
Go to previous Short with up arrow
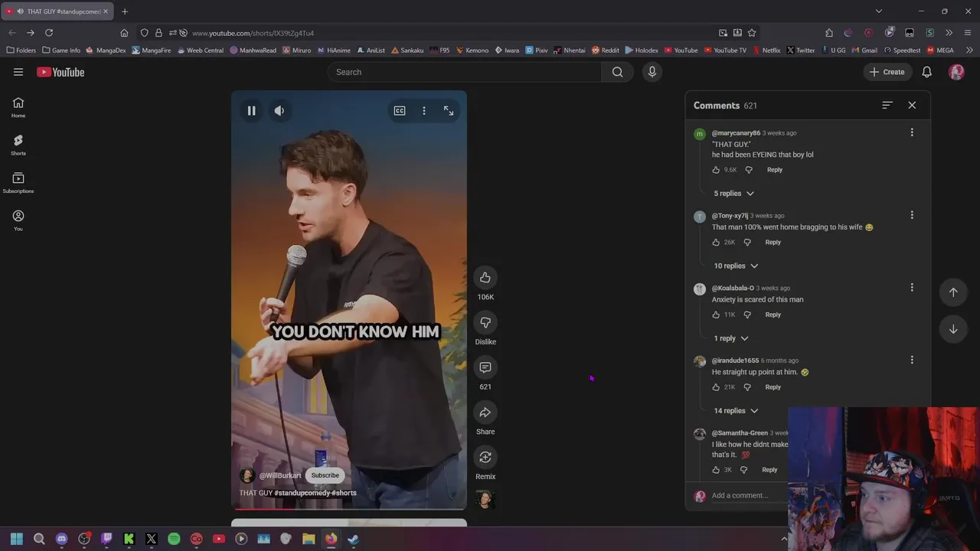pyautogui.click(x=953, y=292)
